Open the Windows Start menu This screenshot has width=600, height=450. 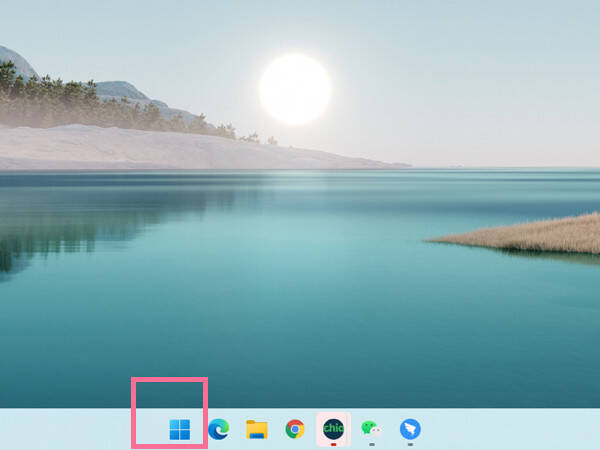pyautogui.click(x=179, y=429)
